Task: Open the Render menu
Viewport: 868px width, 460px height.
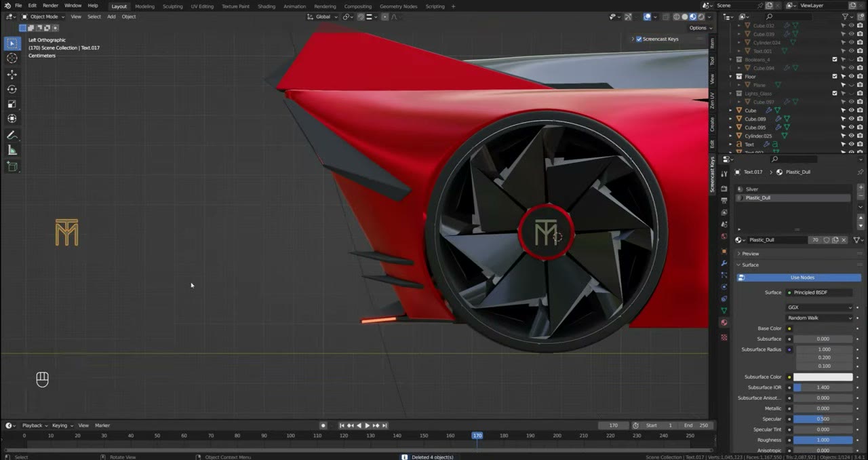Action: [50, 5]
